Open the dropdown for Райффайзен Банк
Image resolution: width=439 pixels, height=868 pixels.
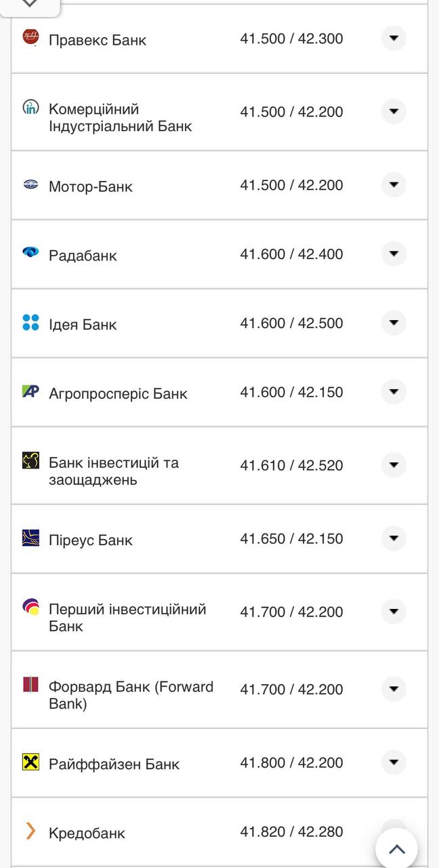point(394,762)
